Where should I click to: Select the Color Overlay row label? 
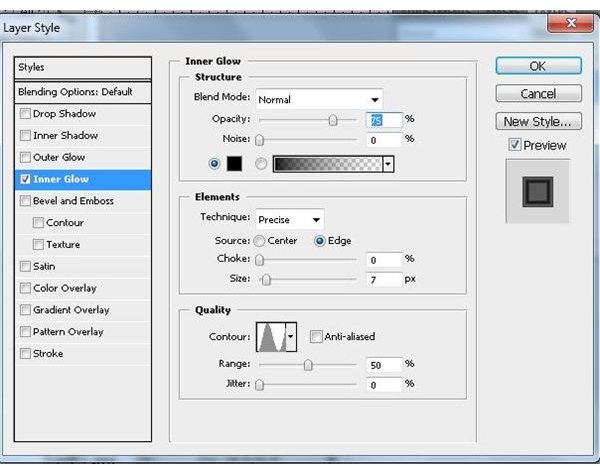[65, 288]
